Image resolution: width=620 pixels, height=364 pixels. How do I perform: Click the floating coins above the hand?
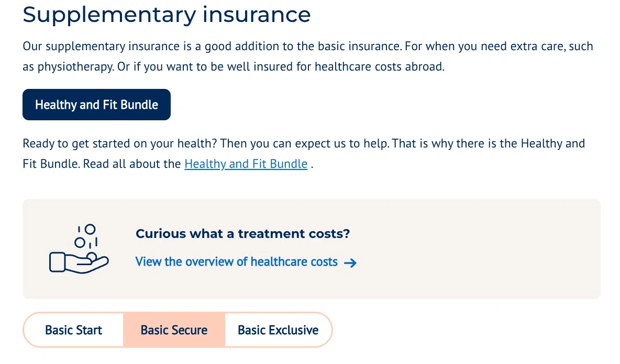[x=86, y=236]
